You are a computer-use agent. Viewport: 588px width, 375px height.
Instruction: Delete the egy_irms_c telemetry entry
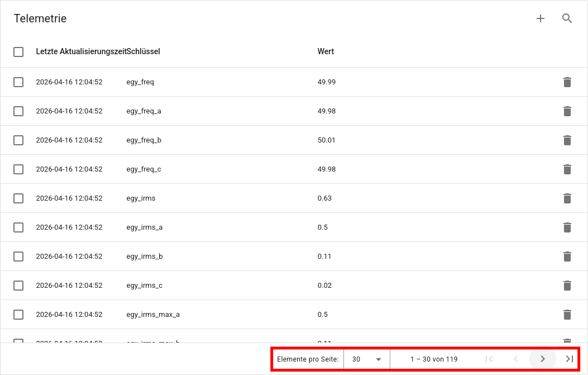[567, 286]
